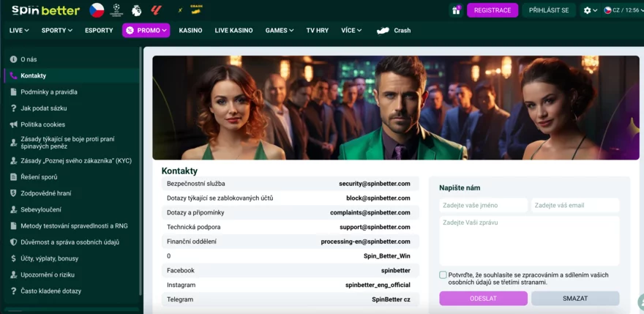Tick the data processing consent checkbox

[x=443, y=275]
